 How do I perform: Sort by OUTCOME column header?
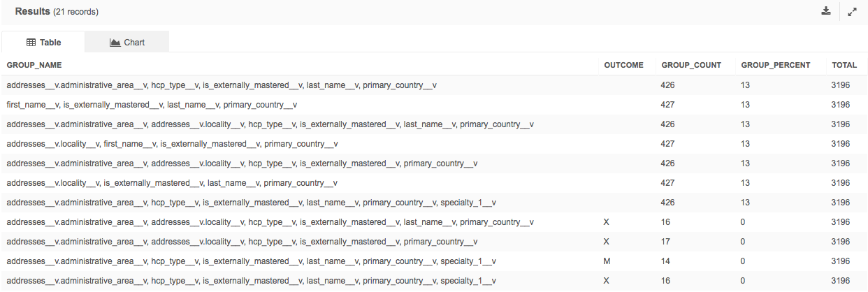[623, 65]
